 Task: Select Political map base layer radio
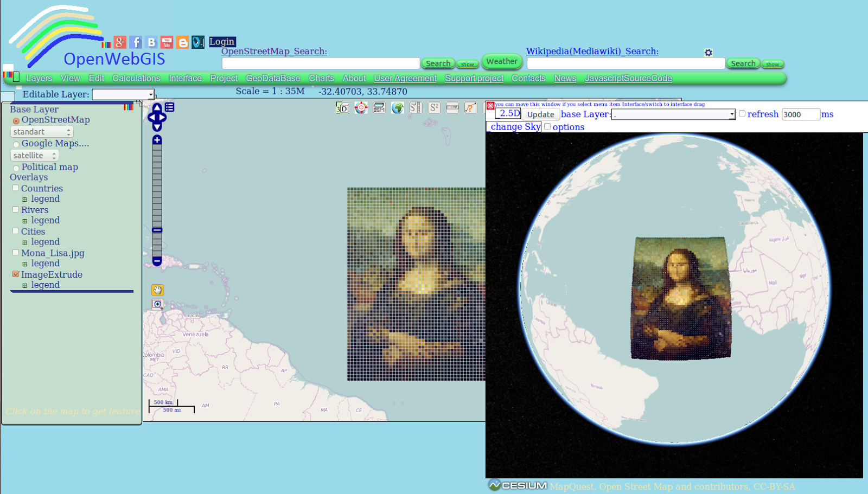coord(16,168)
